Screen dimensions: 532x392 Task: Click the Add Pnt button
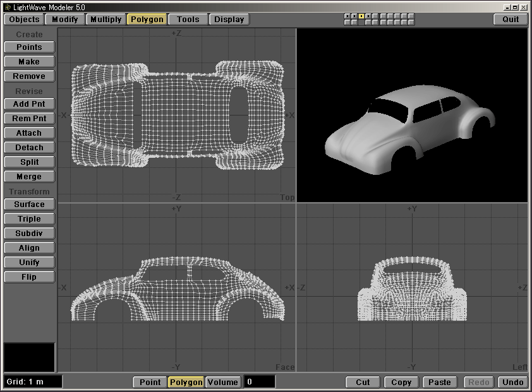click(29, 104)
